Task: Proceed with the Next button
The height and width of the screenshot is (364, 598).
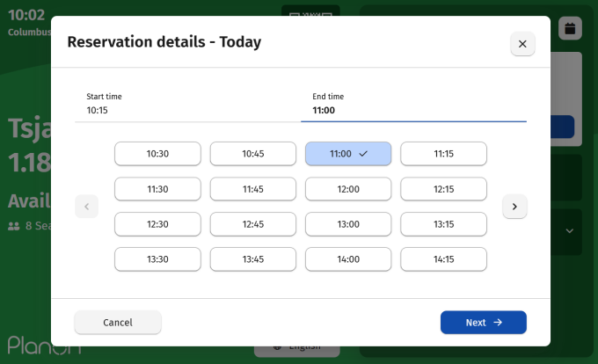Action: click(483, 323)
